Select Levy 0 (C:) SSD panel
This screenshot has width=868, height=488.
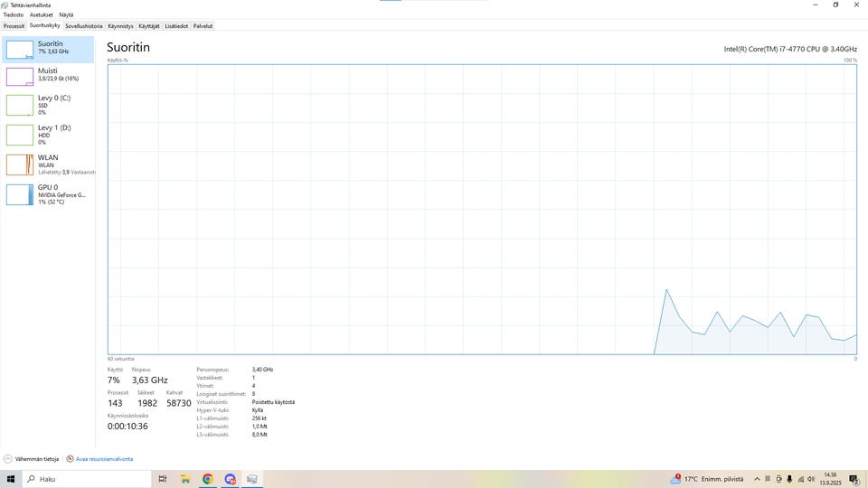click(x=48, y=105)
